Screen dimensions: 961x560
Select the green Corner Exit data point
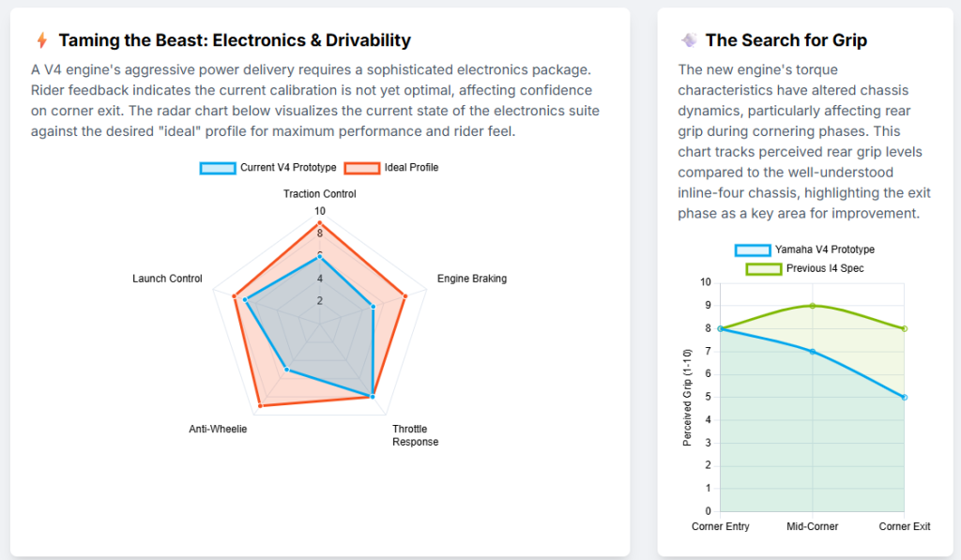[905, 328]
